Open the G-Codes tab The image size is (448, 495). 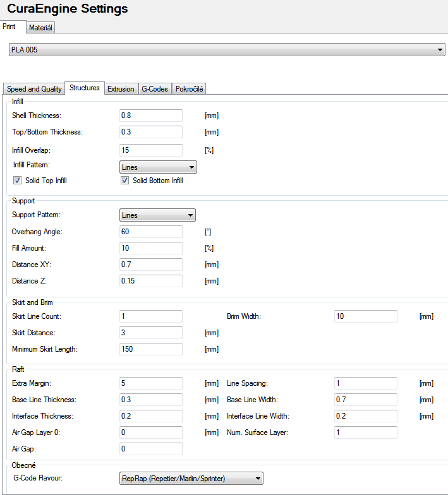[155, 89]
